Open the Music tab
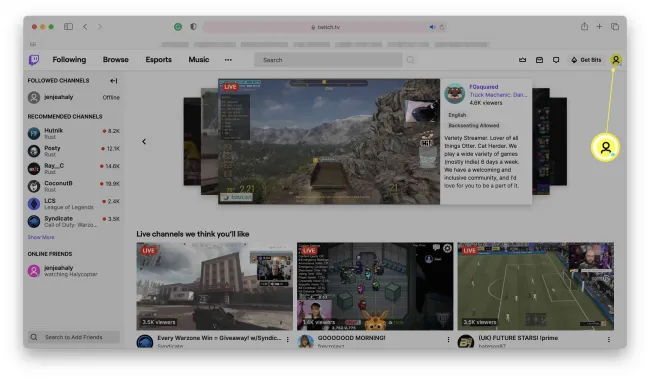 199,60
